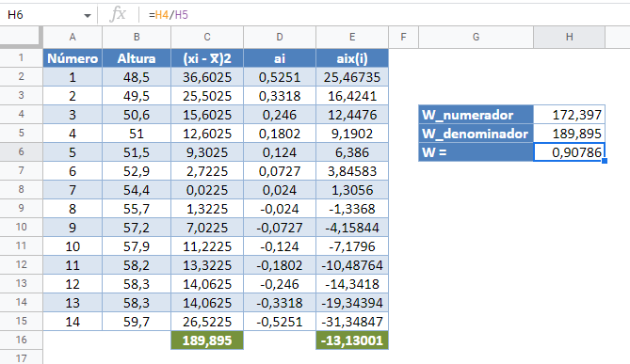Image resolution: width=630 pixels, height=364 pixels.
Task: Click the select-all corner box
Action: tap(21, 38)
